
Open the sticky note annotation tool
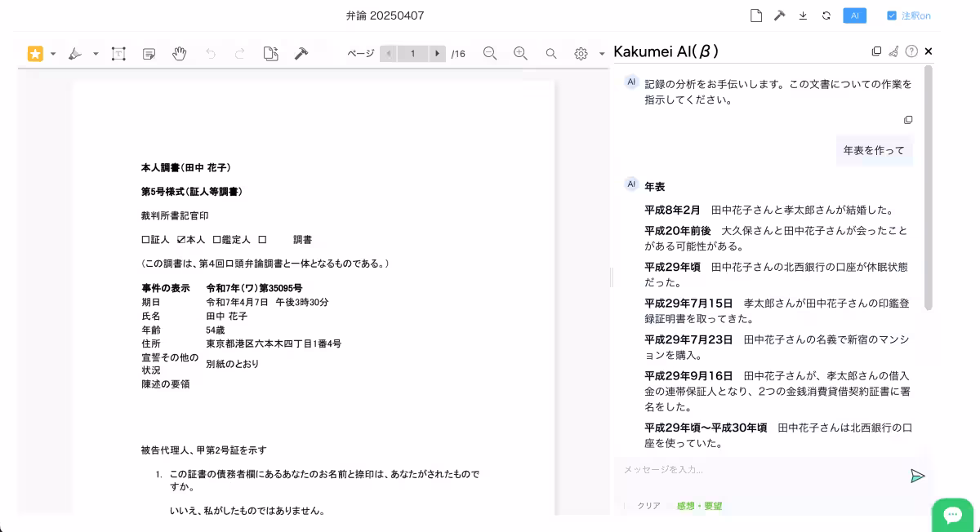click(x=149, y=53)
